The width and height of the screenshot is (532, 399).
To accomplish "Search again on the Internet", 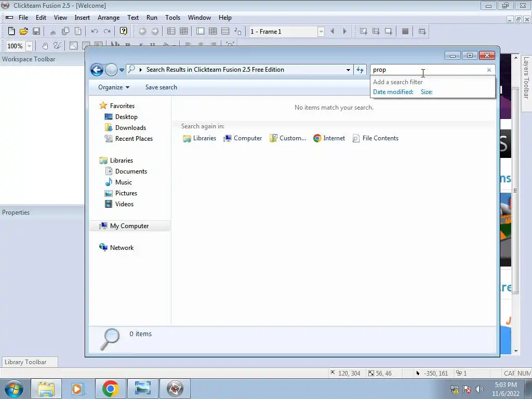I will [329, 138].
